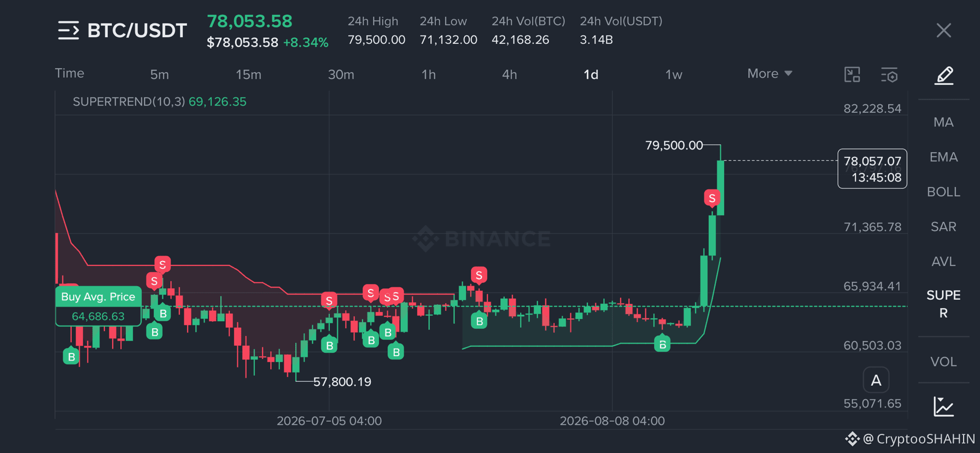Click the 79,500.00 high price label

(674, 146)
